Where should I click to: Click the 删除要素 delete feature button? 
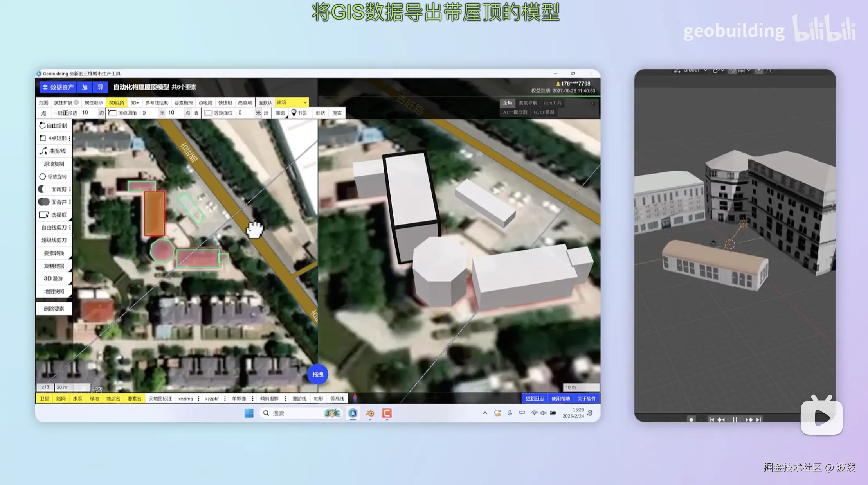click(x=54, y=309)
